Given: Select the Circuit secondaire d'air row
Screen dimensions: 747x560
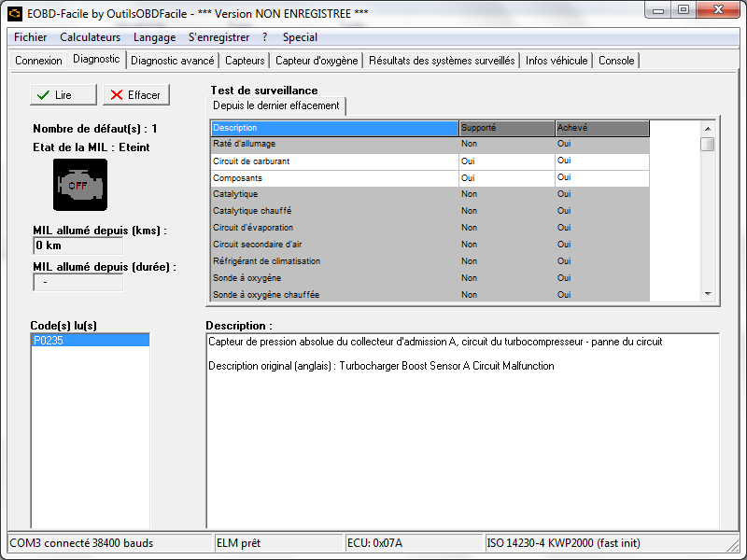Looking at the screenshot, I should 430,245.
